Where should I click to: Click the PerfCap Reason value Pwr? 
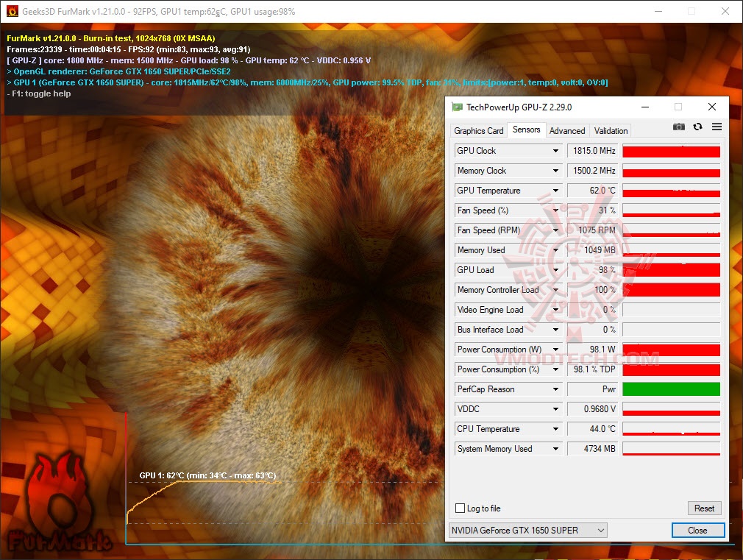pos(593,389)
